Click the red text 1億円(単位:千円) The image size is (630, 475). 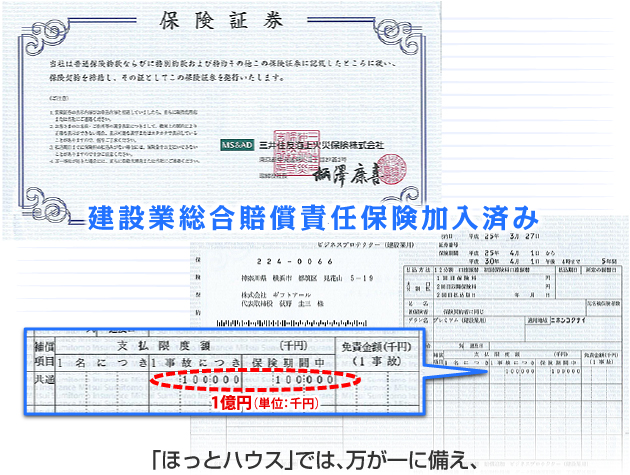pyautogui.click(x=265, y=403)
